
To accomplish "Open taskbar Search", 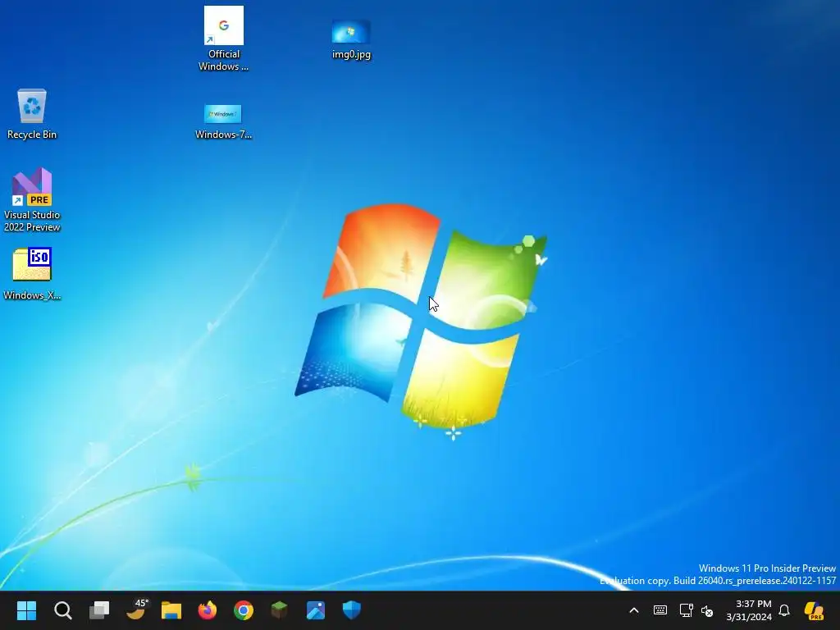I will pos(62,610).
